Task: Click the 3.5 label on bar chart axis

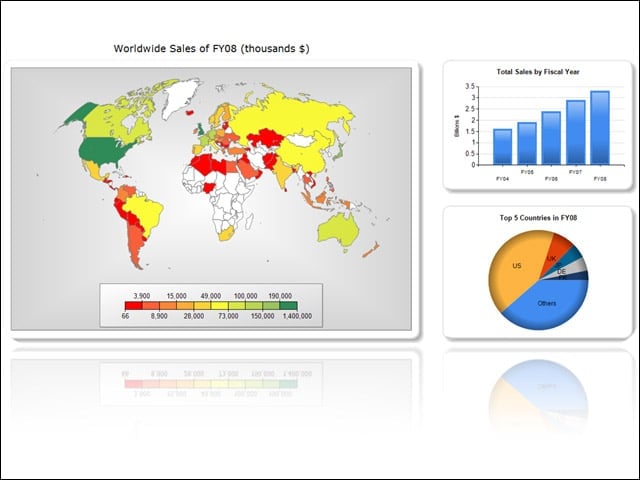Action: point(469,87)
